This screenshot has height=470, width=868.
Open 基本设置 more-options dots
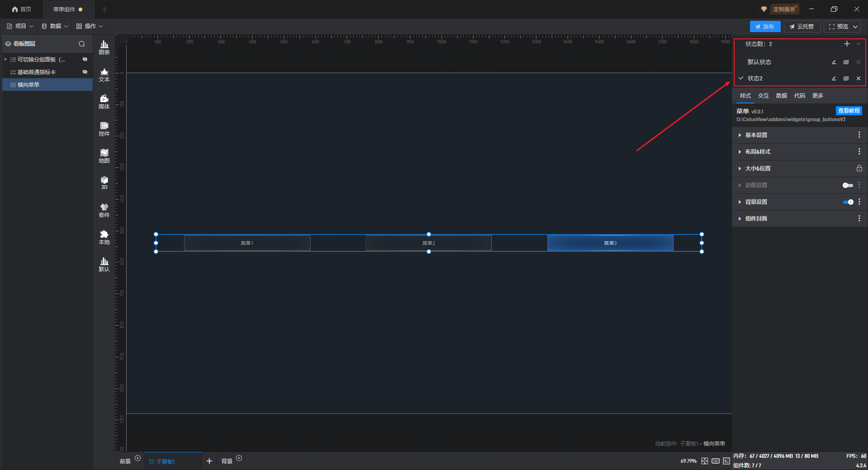(859, 135)
